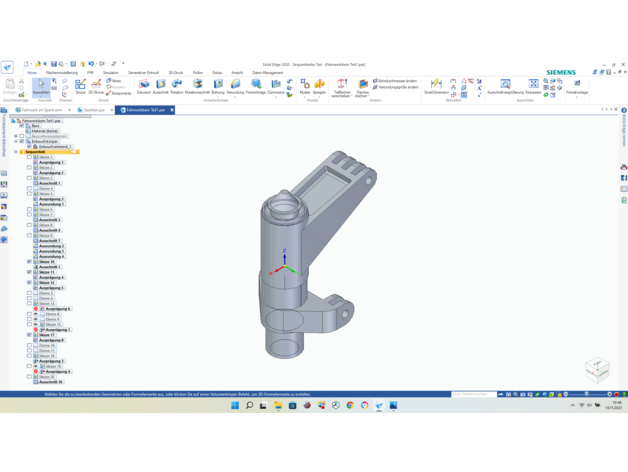This screenshot has height=472, width=628.
Task: Click the view orientation cube
Action: pyautogui.click(x=596, y=369)
